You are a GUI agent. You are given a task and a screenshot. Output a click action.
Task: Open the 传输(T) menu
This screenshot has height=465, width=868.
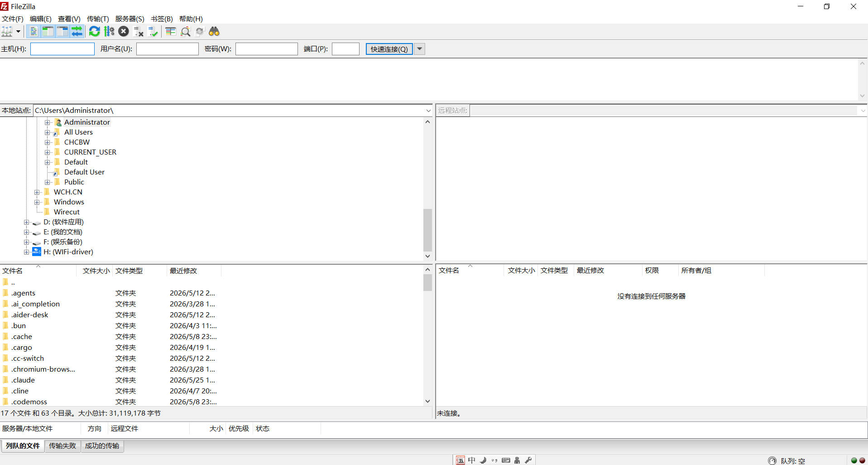click(98, 19)
